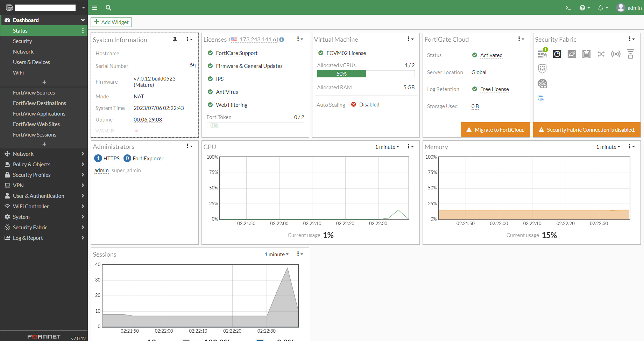Click the FortiClient EMS shield icon
This screenshot has height=341, width=644.
pyautogui.click(x=542, y=69)
